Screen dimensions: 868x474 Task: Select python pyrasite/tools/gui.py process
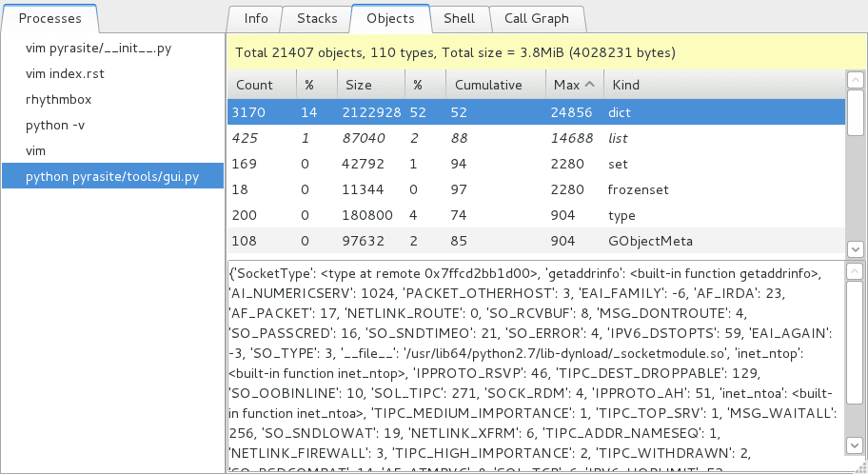(112, 177)
